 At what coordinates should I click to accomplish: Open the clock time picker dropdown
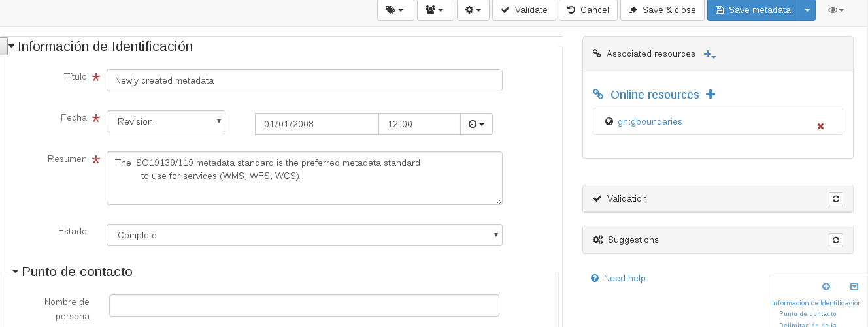[x=476, y=124]
